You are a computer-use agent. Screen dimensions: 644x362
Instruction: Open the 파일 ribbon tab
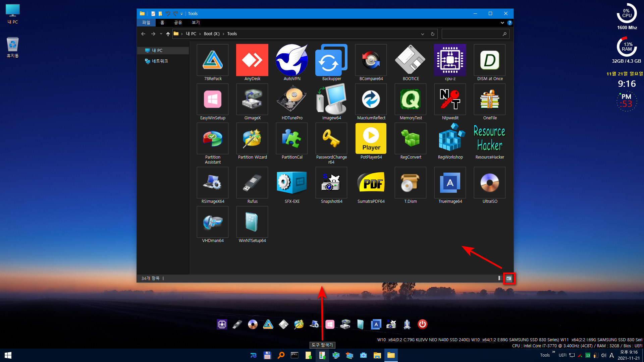[x=146, y=22]
